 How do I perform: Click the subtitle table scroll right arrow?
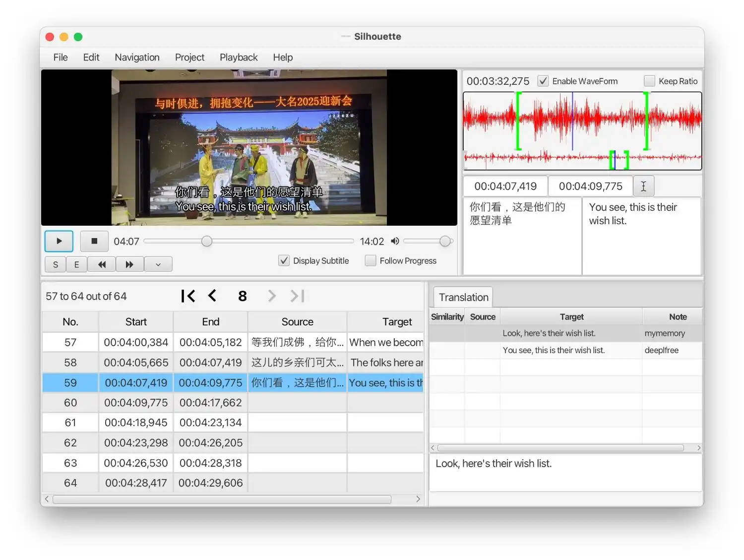pos(418,499)
